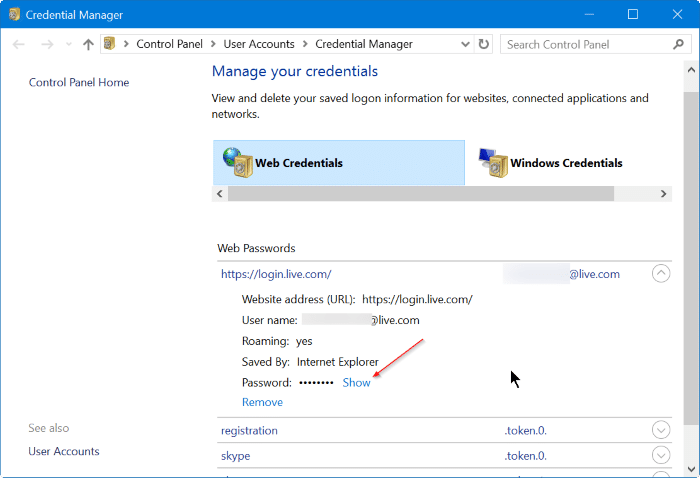Click the Website address URL value

pos(417,299)
